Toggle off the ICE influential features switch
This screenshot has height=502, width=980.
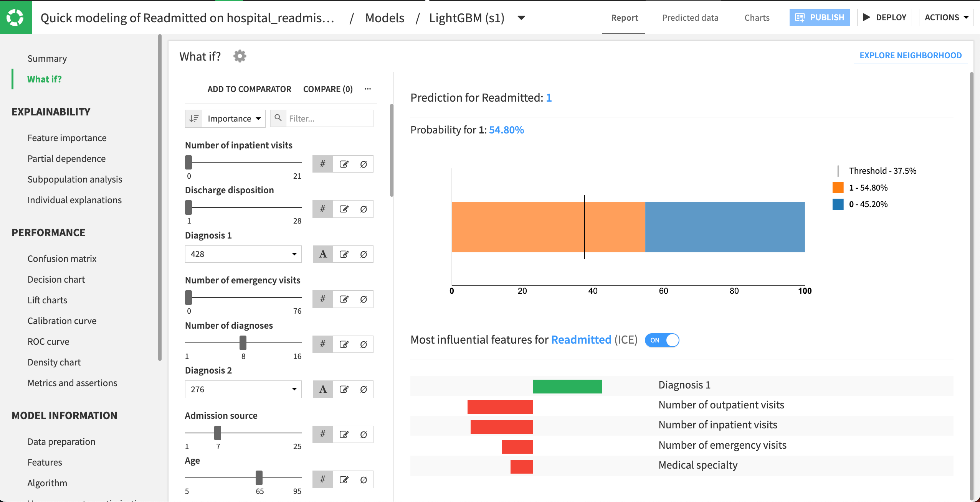point(662,340)
